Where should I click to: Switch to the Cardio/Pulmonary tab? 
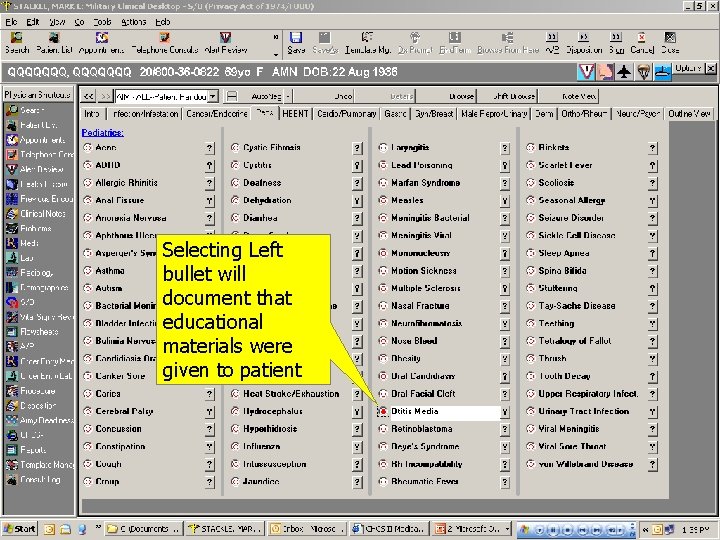(347, 113)
